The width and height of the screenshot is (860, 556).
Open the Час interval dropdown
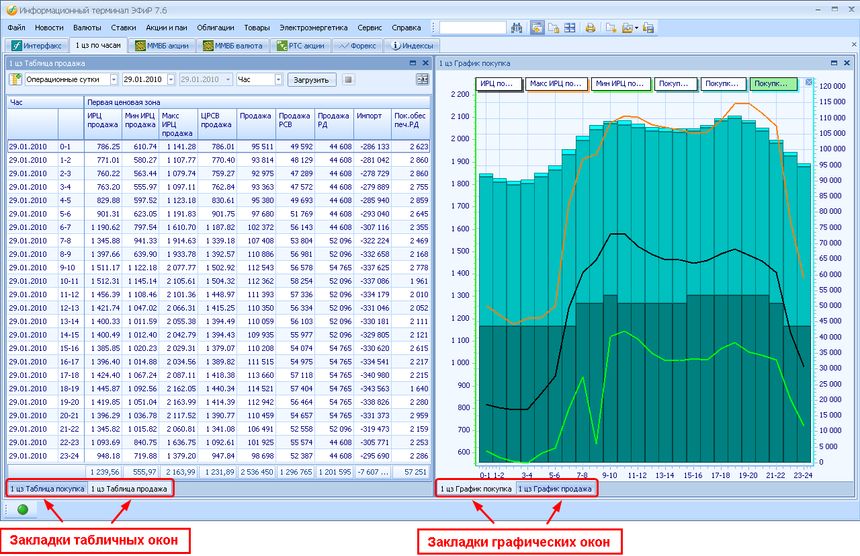point(276,79)
